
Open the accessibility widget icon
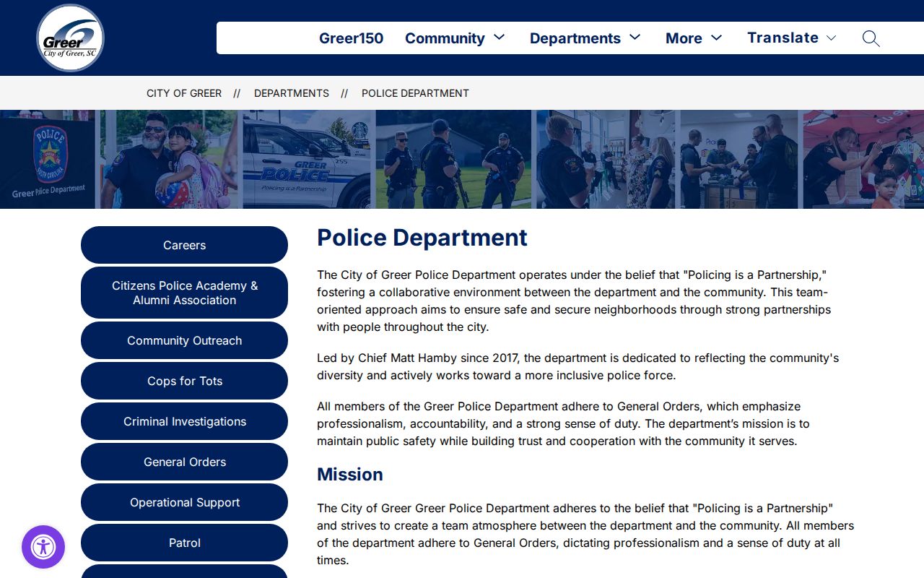(43, 547)
